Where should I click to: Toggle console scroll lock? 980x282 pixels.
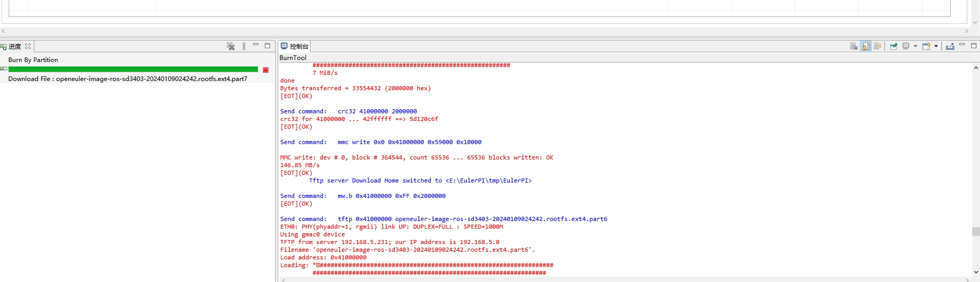(866, 46)
